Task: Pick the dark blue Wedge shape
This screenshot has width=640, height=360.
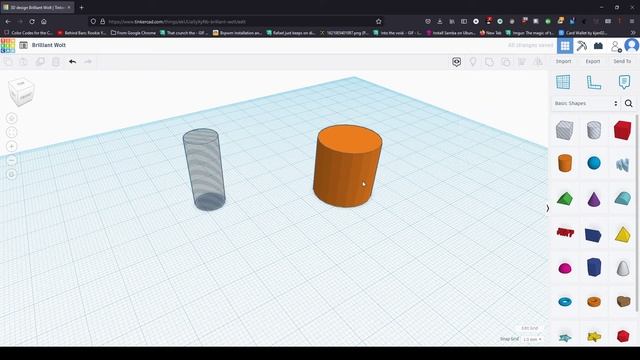Action: (x=593, y=235)
